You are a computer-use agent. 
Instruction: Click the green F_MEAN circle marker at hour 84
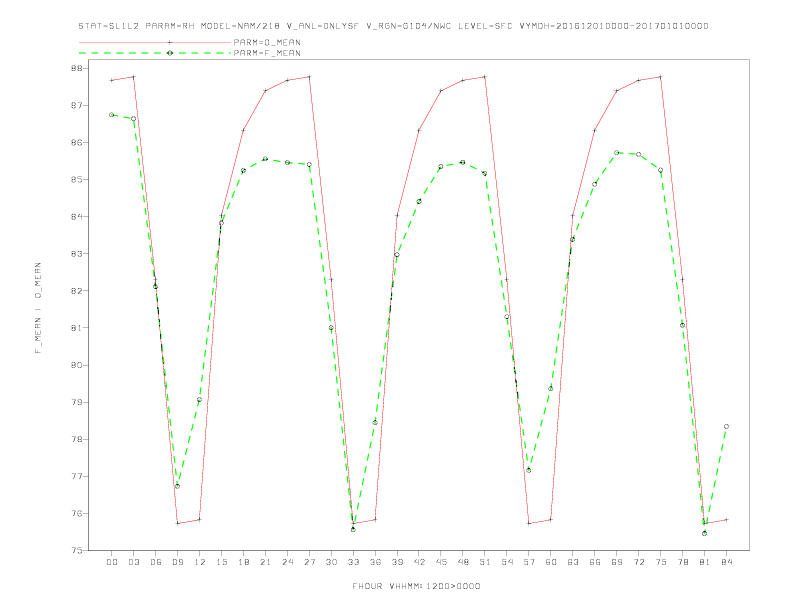point(726,427)
